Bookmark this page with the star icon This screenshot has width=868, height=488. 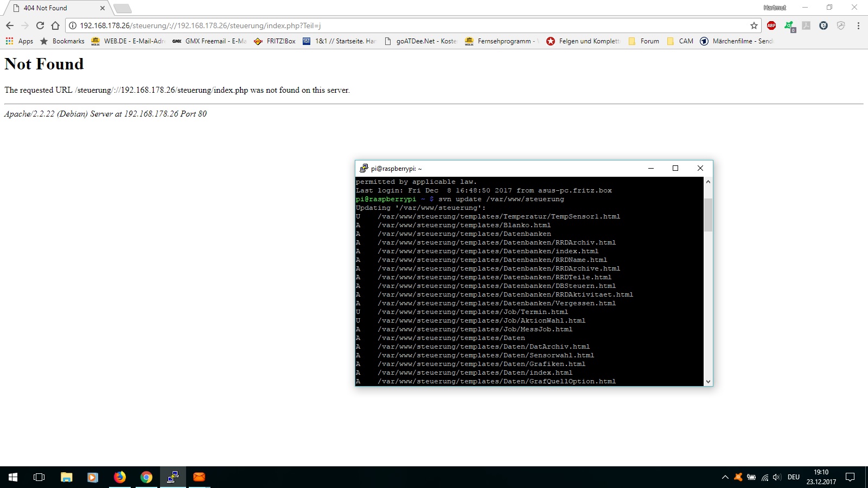[x=754, y=25]
